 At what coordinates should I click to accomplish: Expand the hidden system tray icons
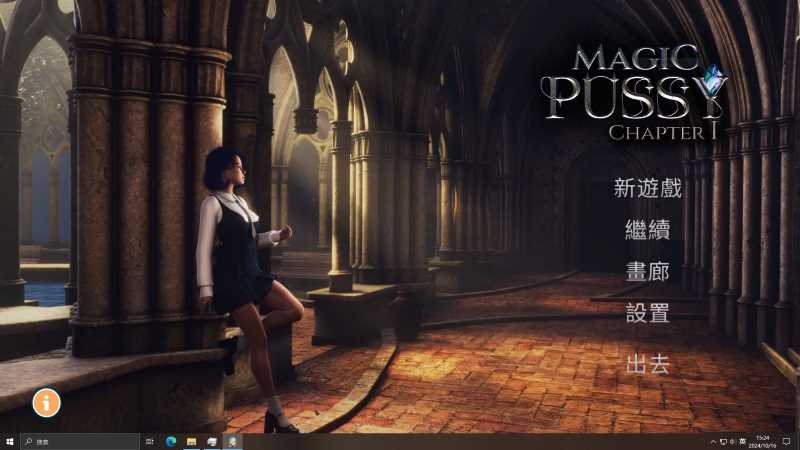pos(713,442)
